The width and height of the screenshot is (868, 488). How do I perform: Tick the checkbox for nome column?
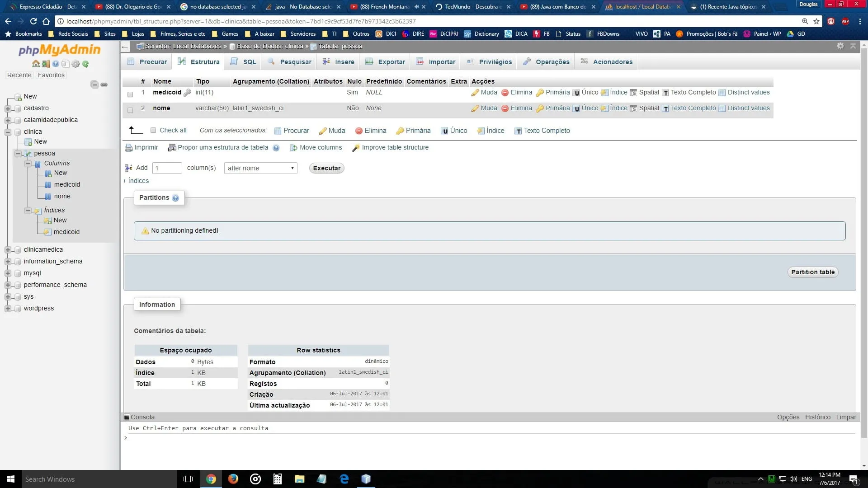click(130, 110)
